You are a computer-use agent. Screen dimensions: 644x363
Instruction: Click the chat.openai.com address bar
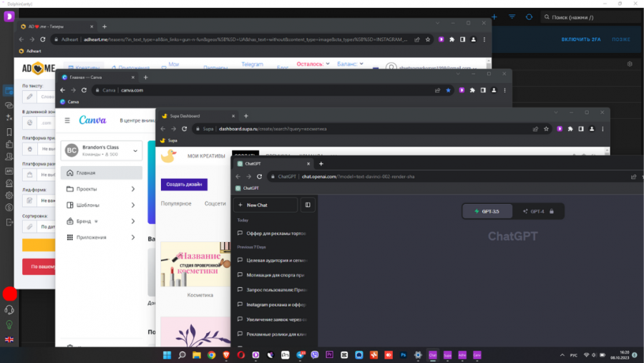pos(448,176)
